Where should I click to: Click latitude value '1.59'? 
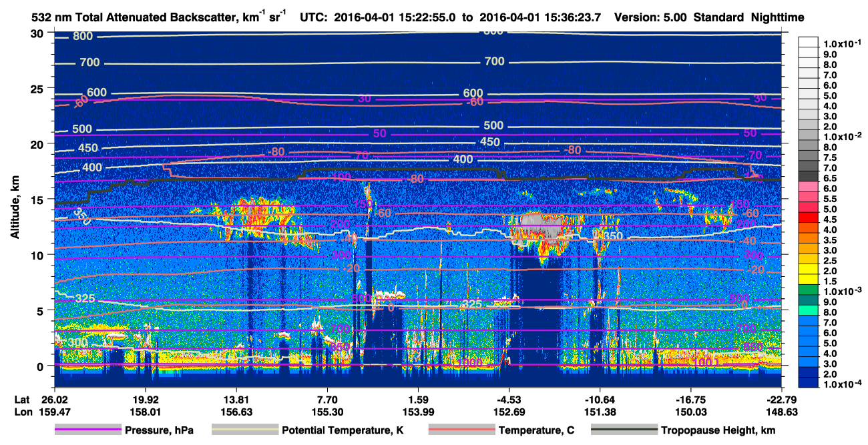click(x=418, y=399)
